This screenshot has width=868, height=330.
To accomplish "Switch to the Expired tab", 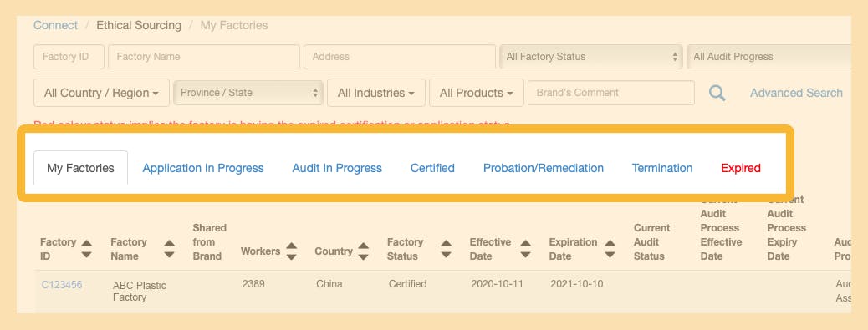I will pyautogui.click(x=741, y=168).
